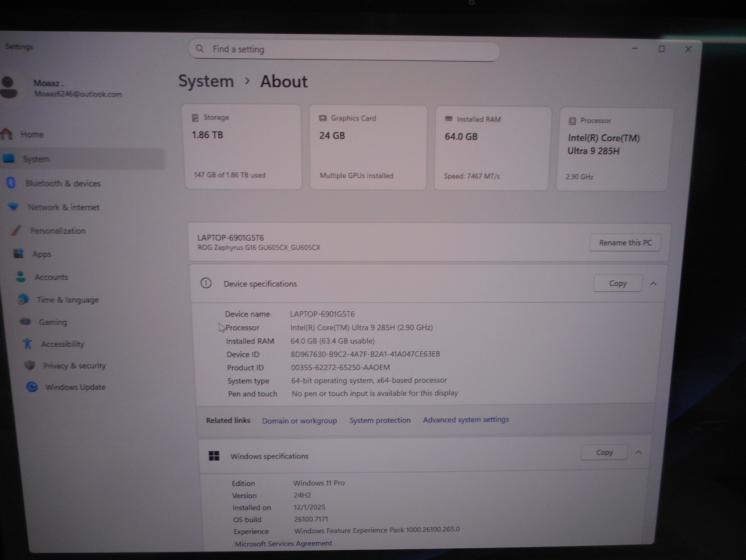This screenshot has width=746, height=560.
Task: Open Advanced system settings link
Action: click(x=466, y=420)
